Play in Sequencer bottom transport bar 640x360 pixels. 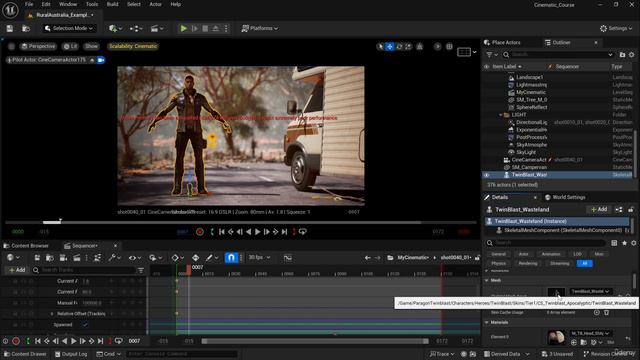tap(73, 341)
